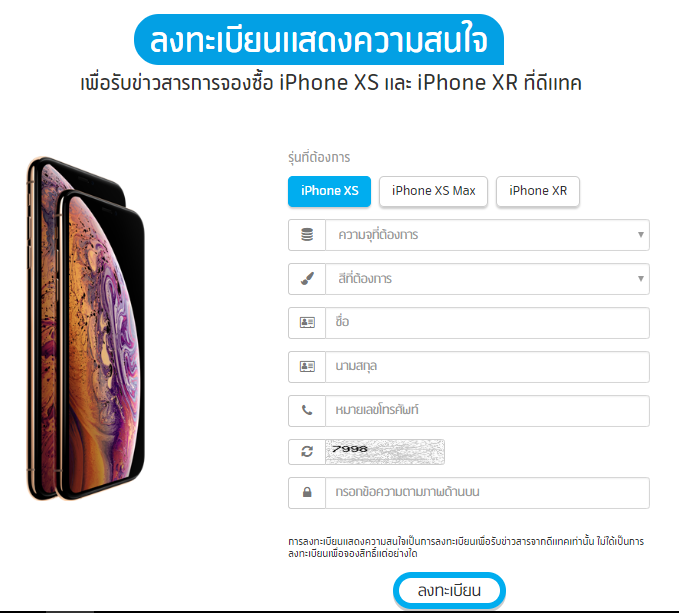Viewport: 679px width, 613px height.
Task: Submit the form with ลงทะเบียน button
Action: point(449,590)
